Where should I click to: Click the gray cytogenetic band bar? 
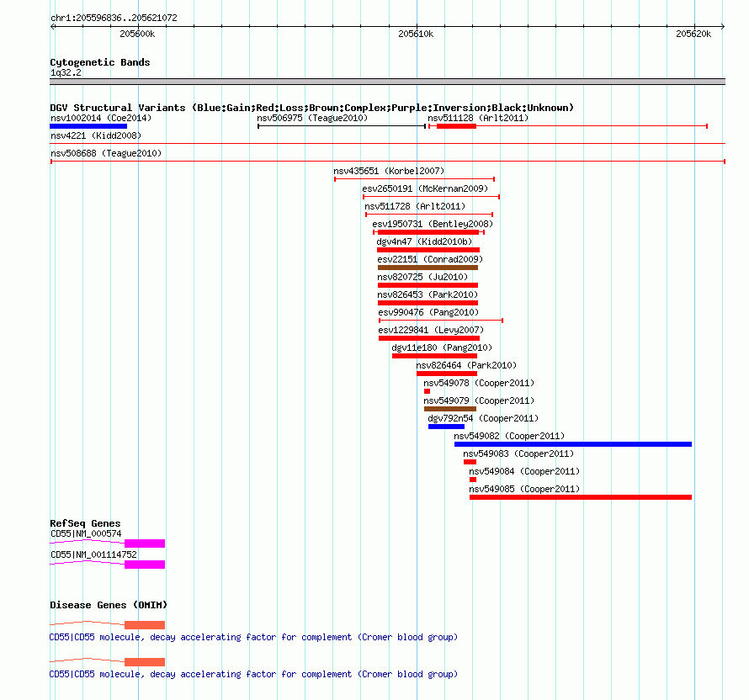(x=387, y=82)
